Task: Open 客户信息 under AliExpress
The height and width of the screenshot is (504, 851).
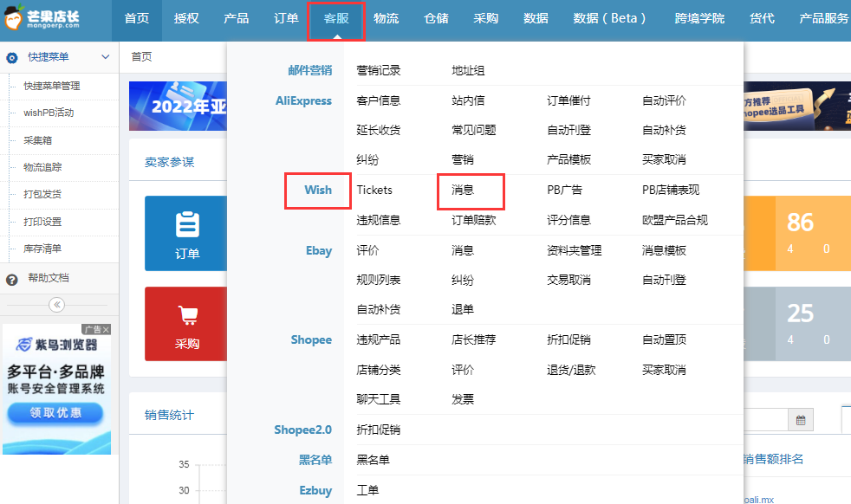Action: click(x=379, y=100)
